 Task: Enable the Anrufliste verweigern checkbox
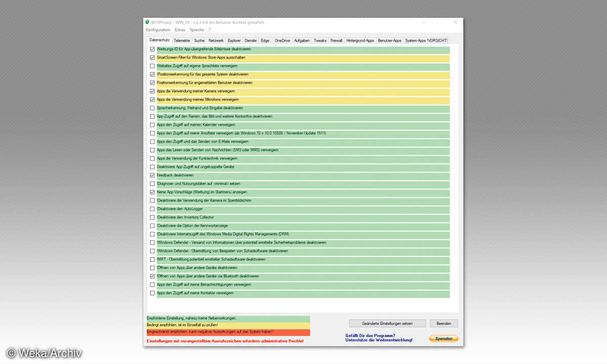152,133
